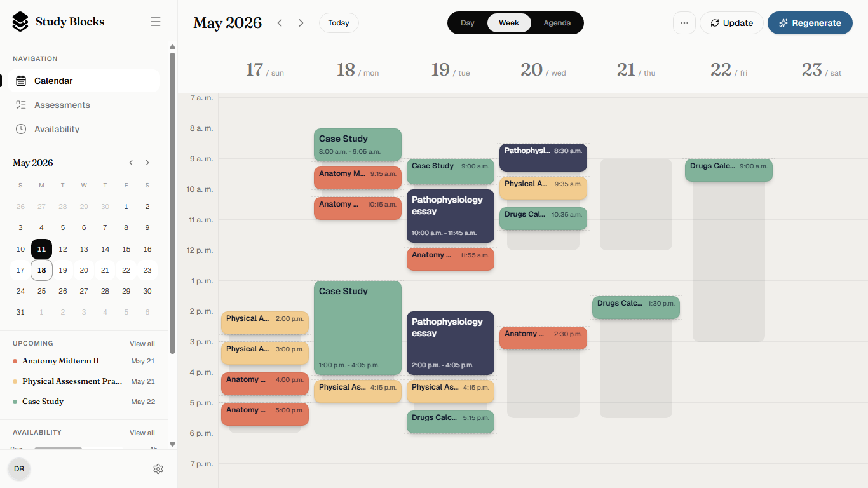This screenshot has width=868, height=488.
Task: Open settings via the gear icon
Action: click(x=158, y=469)
